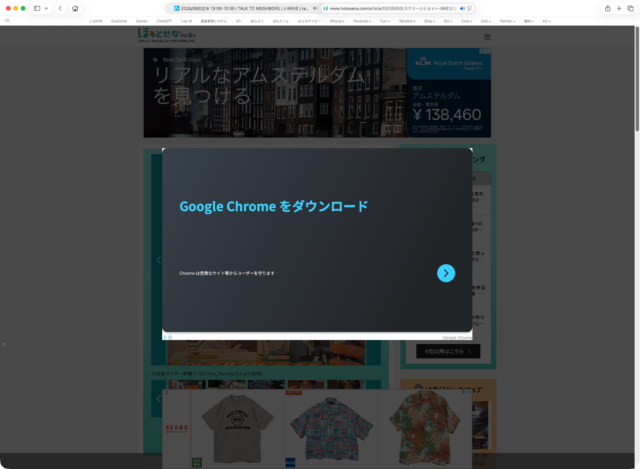
Task: Click the left carousel arrow beside Chrome ad
Action: click(158, 260)
